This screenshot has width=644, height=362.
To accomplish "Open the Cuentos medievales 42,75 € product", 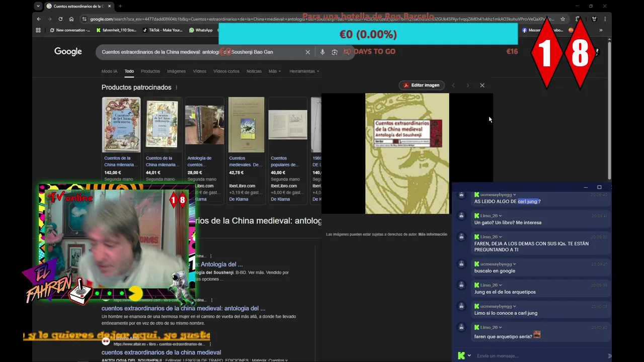I will pyautogui.click(x=246, y=150).
